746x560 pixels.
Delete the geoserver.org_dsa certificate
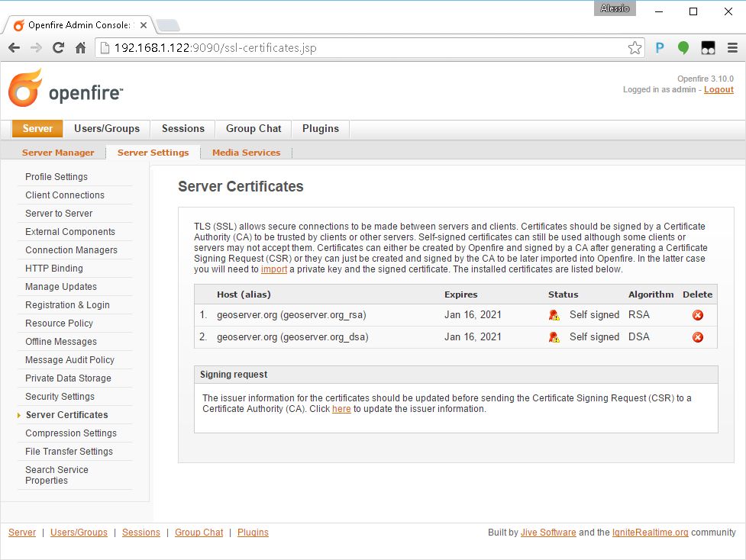click(x=697, y=337)
